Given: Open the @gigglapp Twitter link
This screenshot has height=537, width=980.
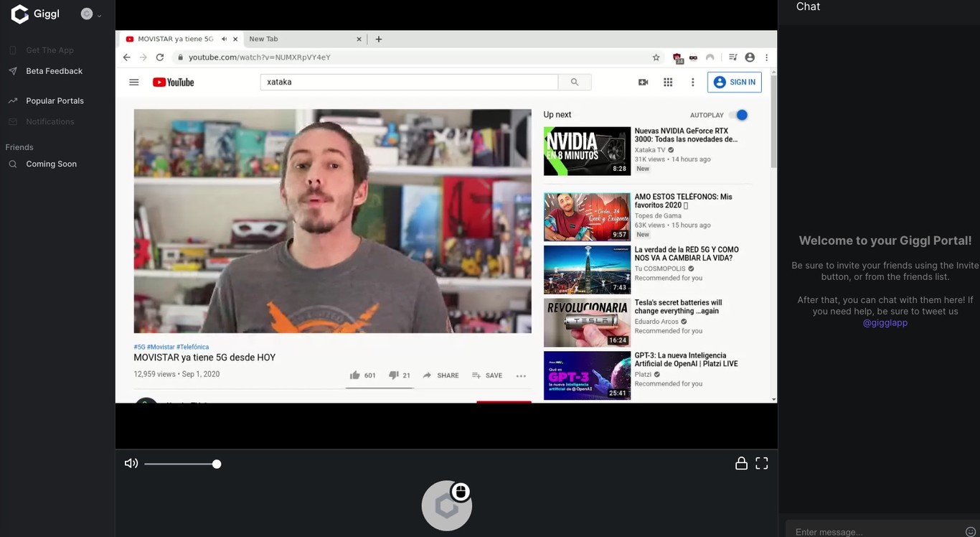Looking at the screenshot, I should 885,323.
